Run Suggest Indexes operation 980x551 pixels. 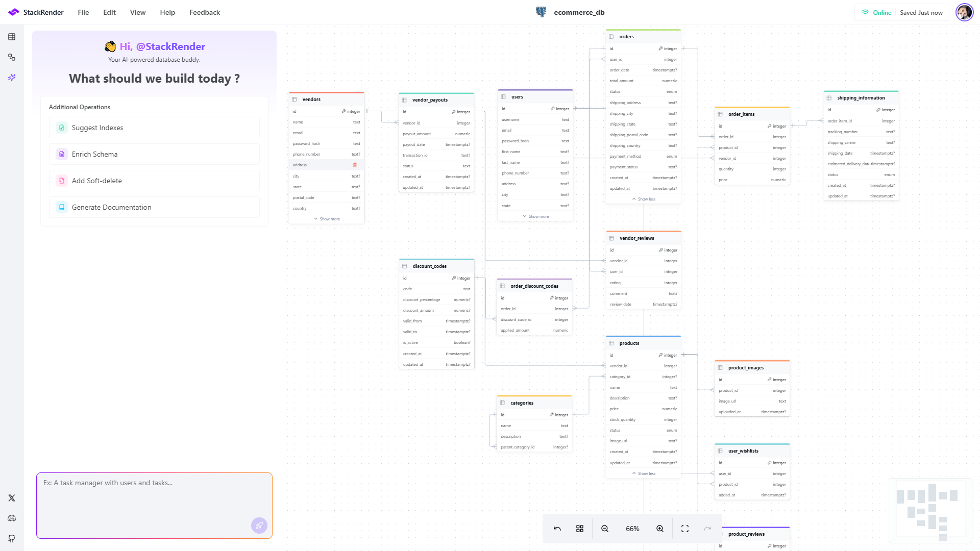pos(154,128)
